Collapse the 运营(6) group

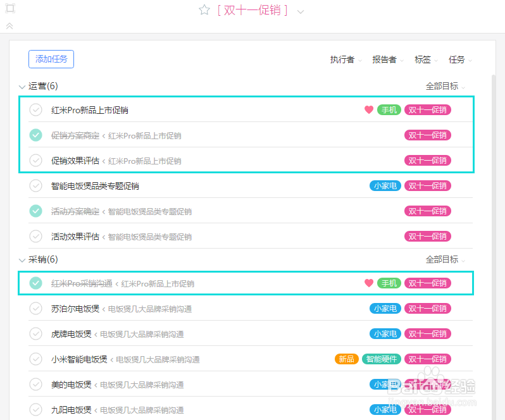[22, 87]
